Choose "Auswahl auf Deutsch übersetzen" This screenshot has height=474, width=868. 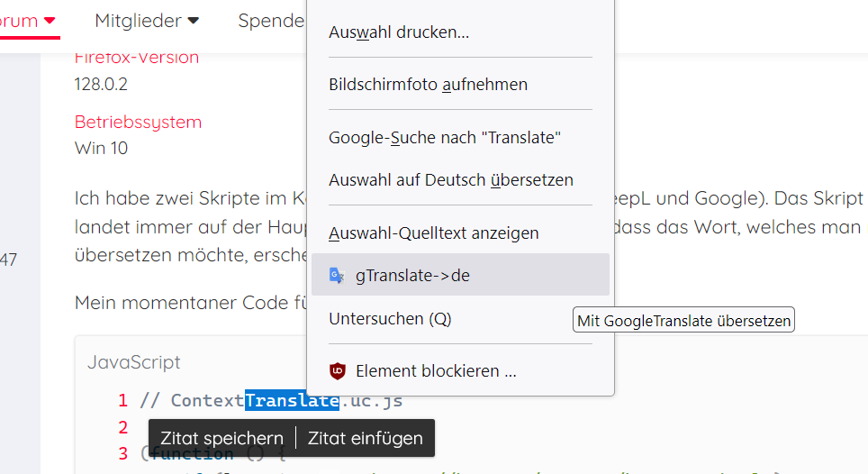point(450,179)
